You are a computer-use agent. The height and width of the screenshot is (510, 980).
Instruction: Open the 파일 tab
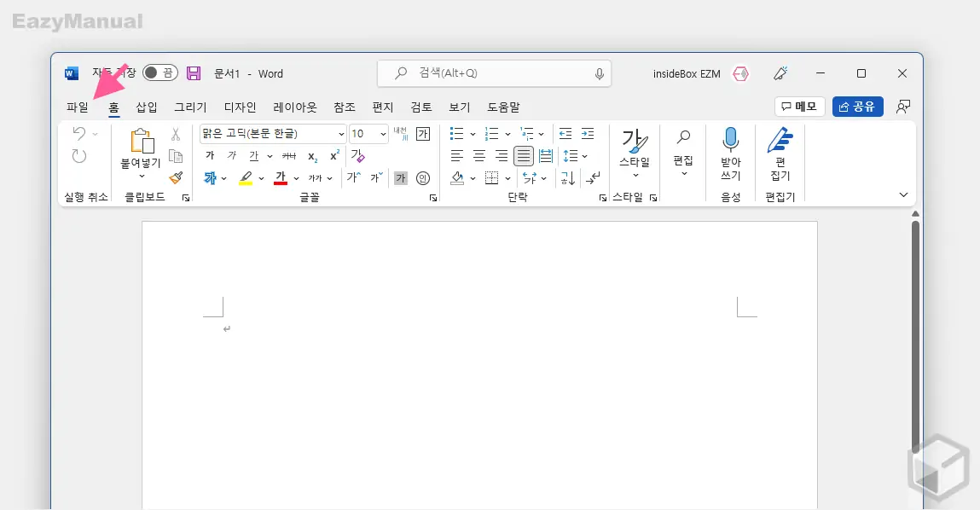tap(78, 107)
